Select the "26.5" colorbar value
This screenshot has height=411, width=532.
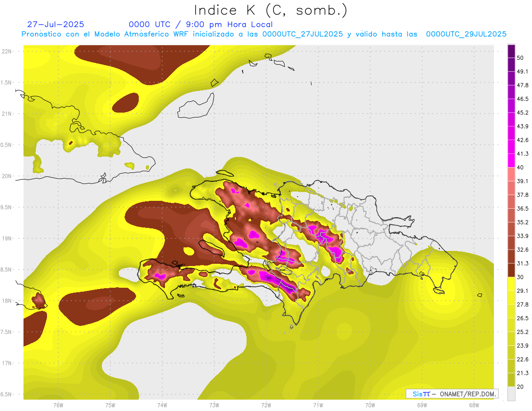[523, 318]
